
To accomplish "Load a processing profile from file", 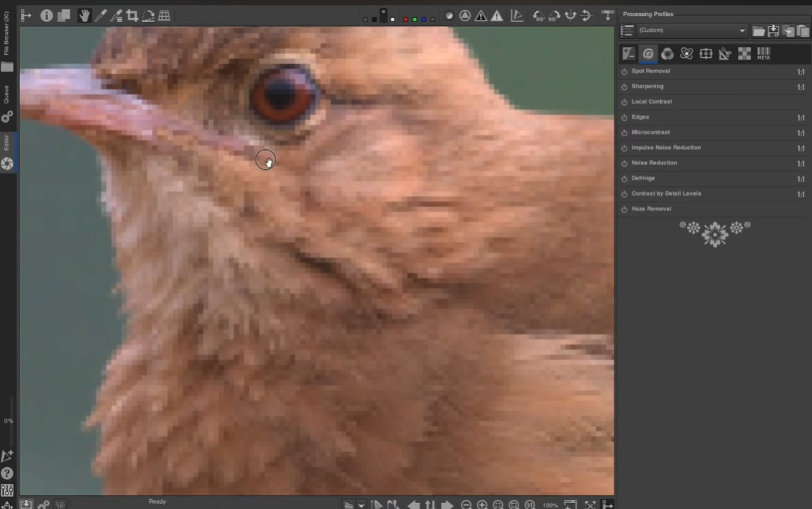I will point(758,31).
